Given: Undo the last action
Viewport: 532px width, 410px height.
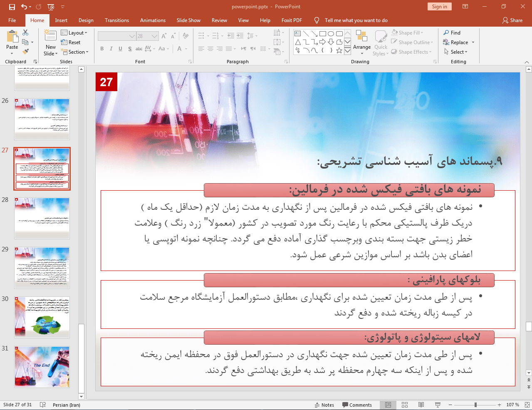Looking at the screenshot, I should (24, 7).
